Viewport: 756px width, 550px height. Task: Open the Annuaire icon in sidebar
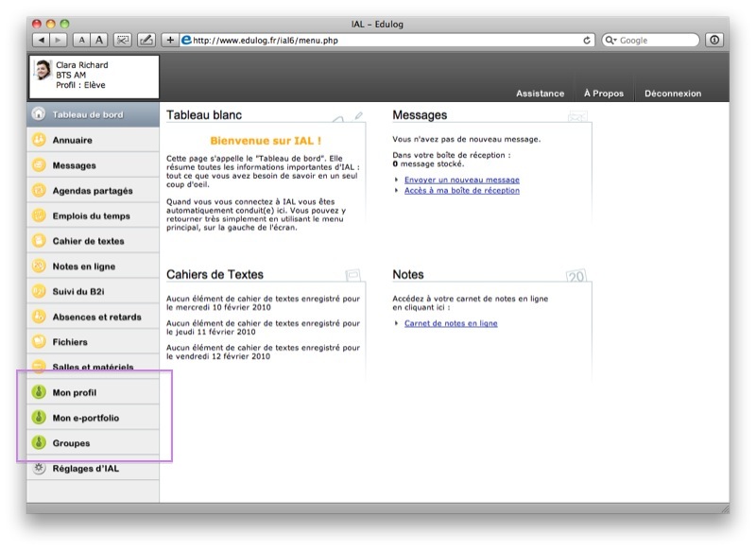click(x=39, y=140)
